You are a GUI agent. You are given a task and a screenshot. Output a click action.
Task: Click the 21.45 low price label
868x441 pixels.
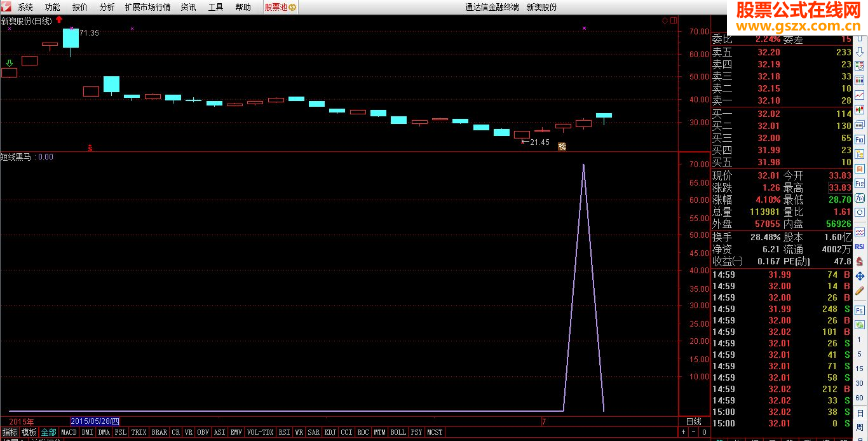pos(539,142)
